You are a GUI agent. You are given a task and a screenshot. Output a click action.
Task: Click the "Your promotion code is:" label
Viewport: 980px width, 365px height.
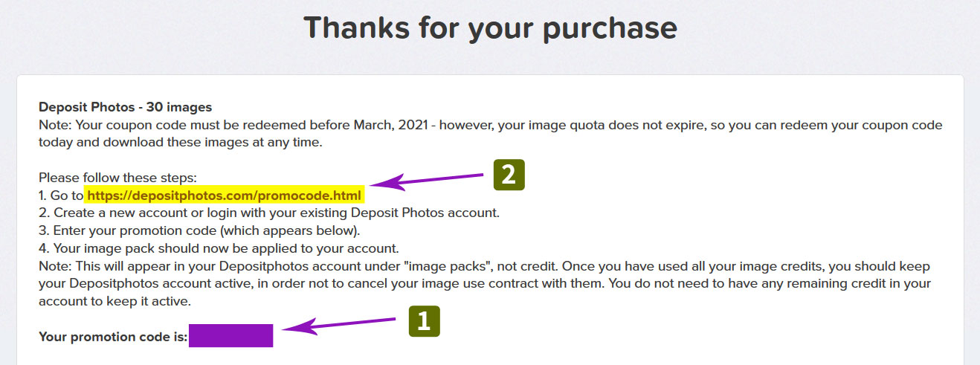coord(112,337)
